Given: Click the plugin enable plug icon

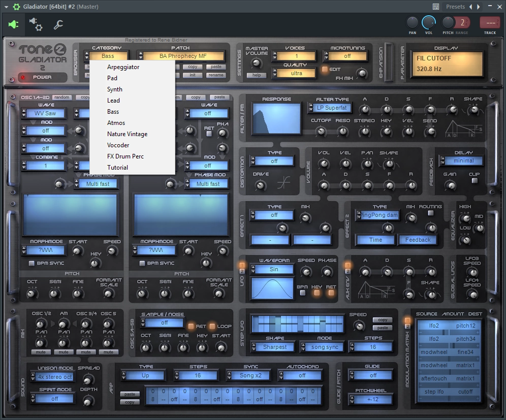Looking at the screenshot, I should 13,24.
